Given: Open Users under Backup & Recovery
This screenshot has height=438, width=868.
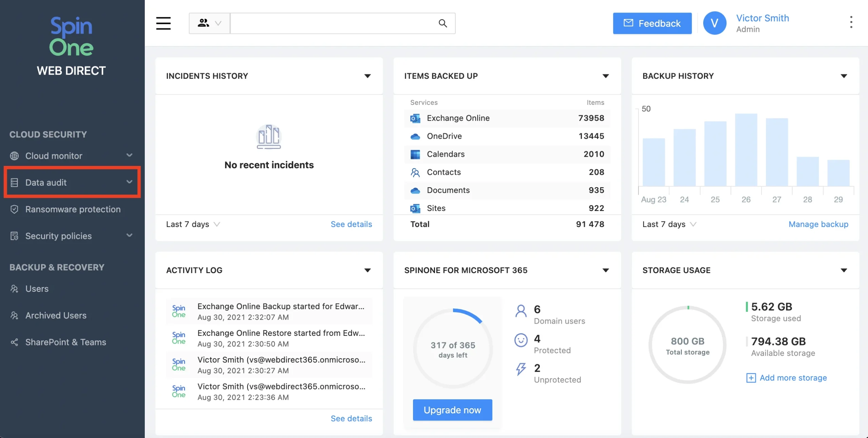Looking at the screenshot, I should point(37,289).
